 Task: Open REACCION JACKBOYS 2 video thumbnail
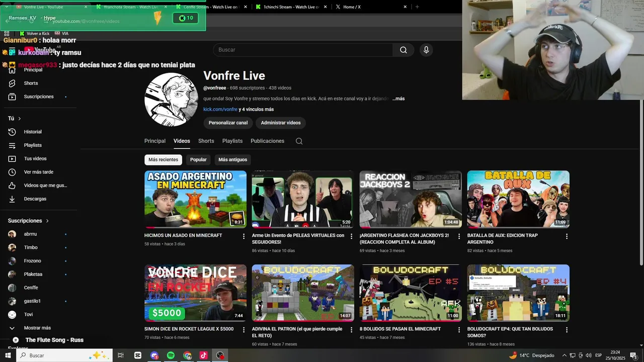[x=411, y=199]
